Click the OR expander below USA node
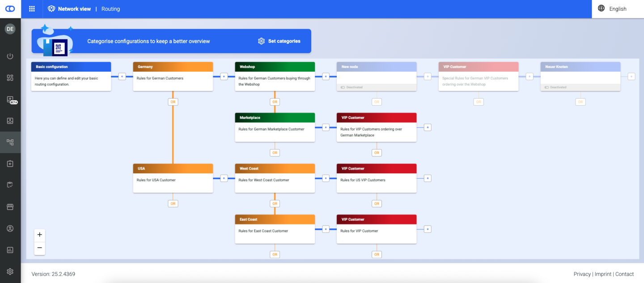This screenshot has width=644, height=283. (x=173, y=204)
